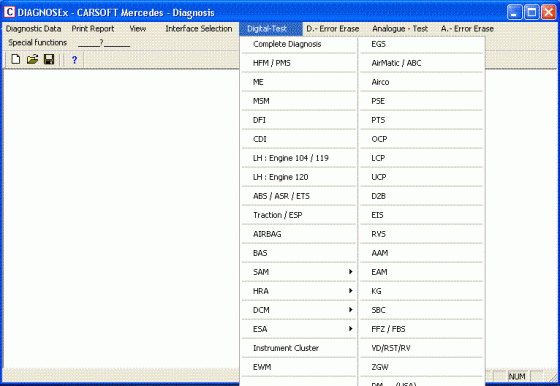Select the PTS entry
The width and height of the screenshot is (560, 386).
pos(421,120)
